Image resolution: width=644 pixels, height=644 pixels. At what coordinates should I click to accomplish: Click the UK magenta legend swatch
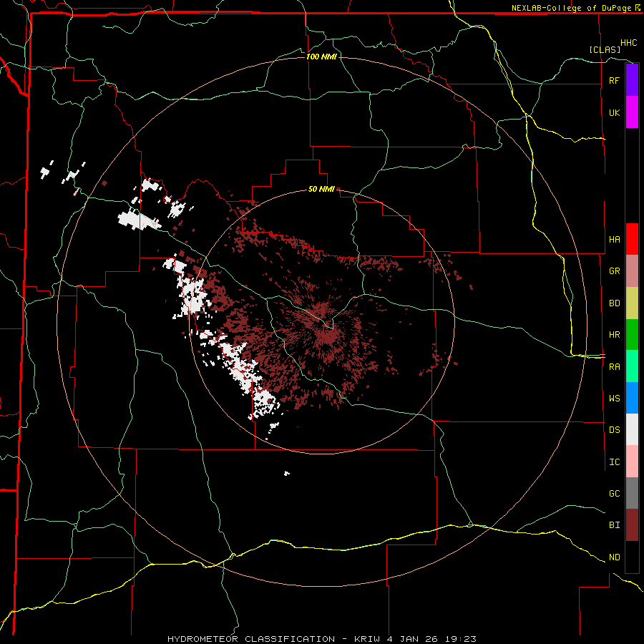pos(632,112)
